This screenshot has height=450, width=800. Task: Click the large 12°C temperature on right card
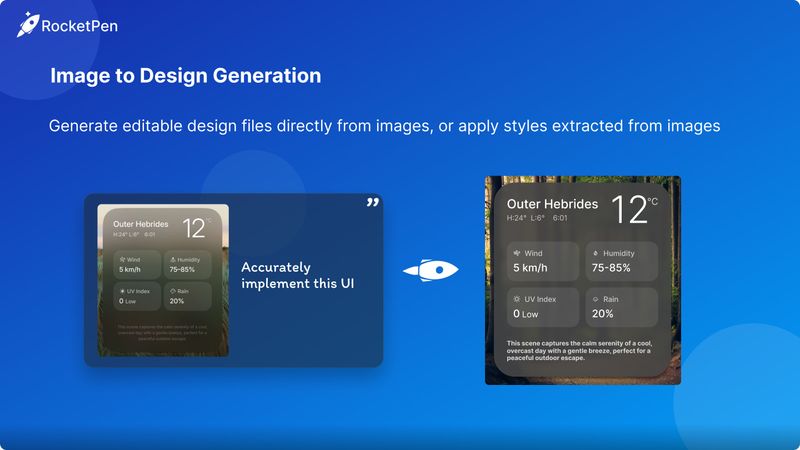pyautogui.click(x=633, y=210)
